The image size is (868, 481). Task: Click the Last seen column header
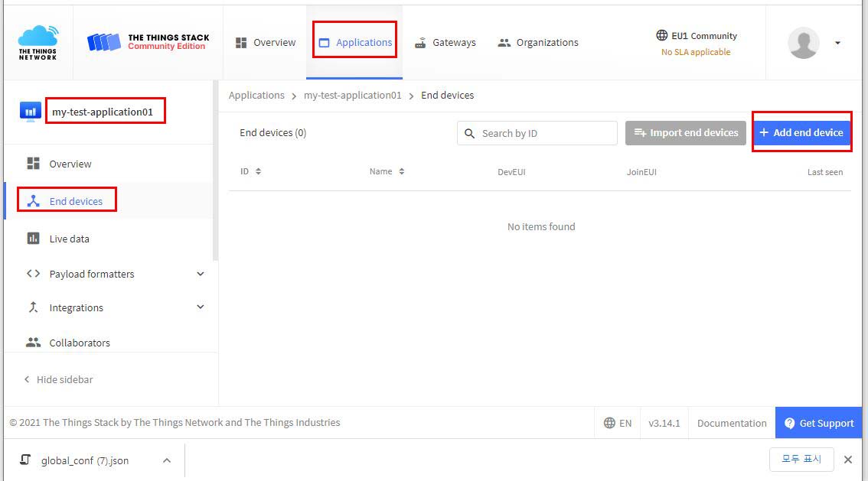(825, 172)
